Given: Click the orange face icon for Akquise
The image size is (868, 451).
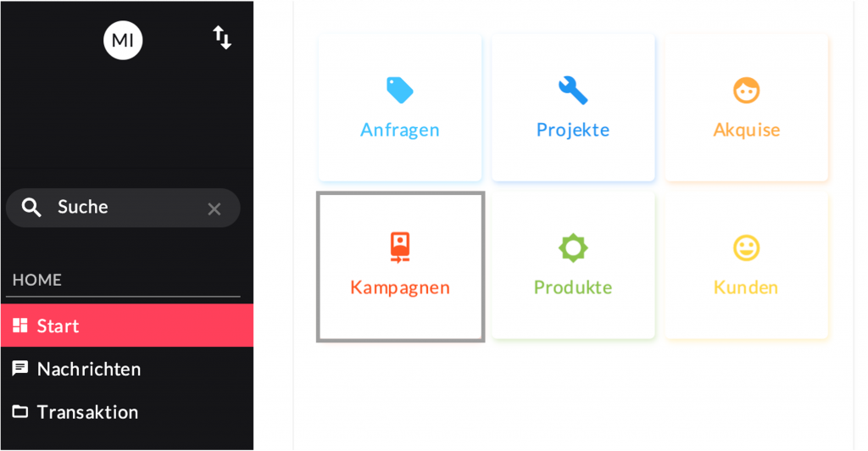Looking at the screenshot, I should tap(746, 90).
